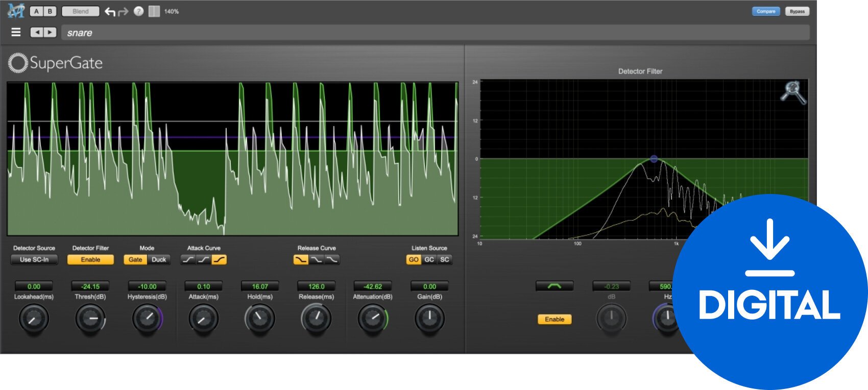Select preset slot A
Image resolution: width=868 pixels, height=390 pixels.
36,11
